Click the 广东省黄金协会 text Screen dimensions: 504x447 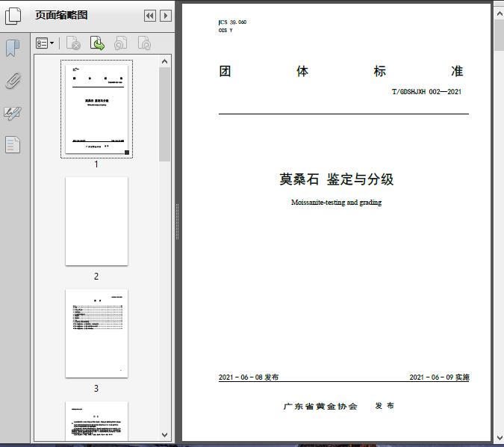(x=320, y=407)
